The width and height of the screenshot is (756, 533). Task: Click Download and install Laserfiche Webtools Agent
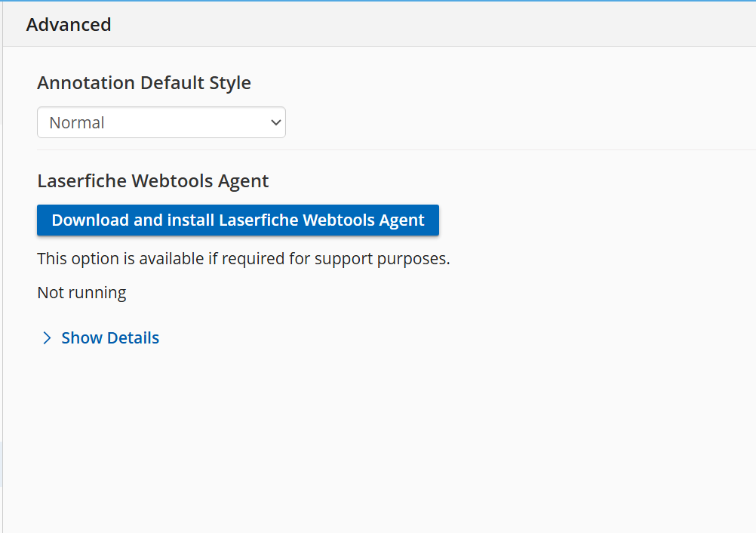[x=238, y=220]
